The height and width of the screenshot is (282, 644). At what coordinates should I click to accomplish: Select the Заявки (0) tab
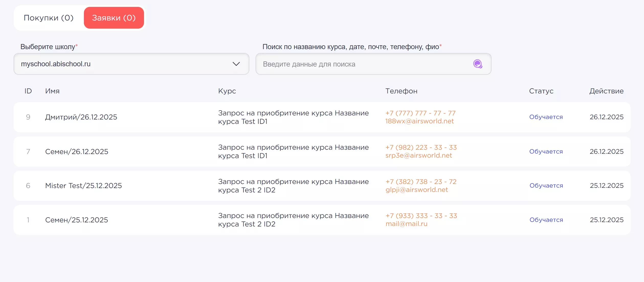coord(114,18)
